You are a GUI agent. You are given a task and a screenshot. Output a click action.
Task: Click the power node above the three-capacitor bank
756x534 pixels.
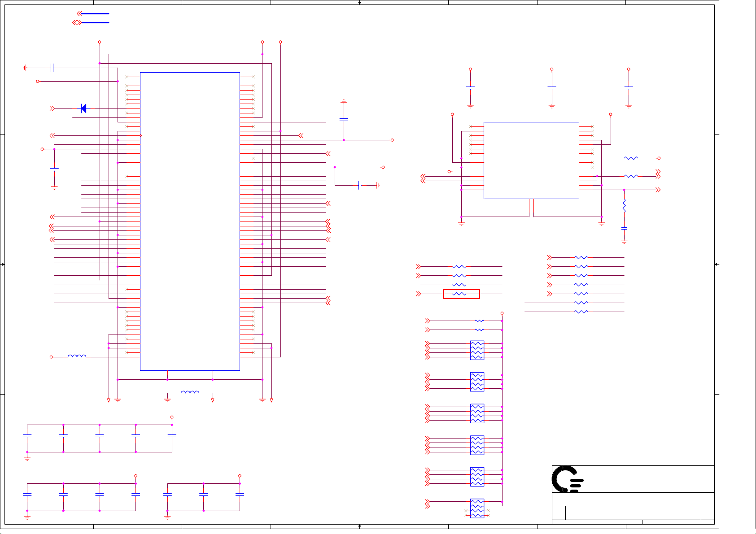[240, 476]
